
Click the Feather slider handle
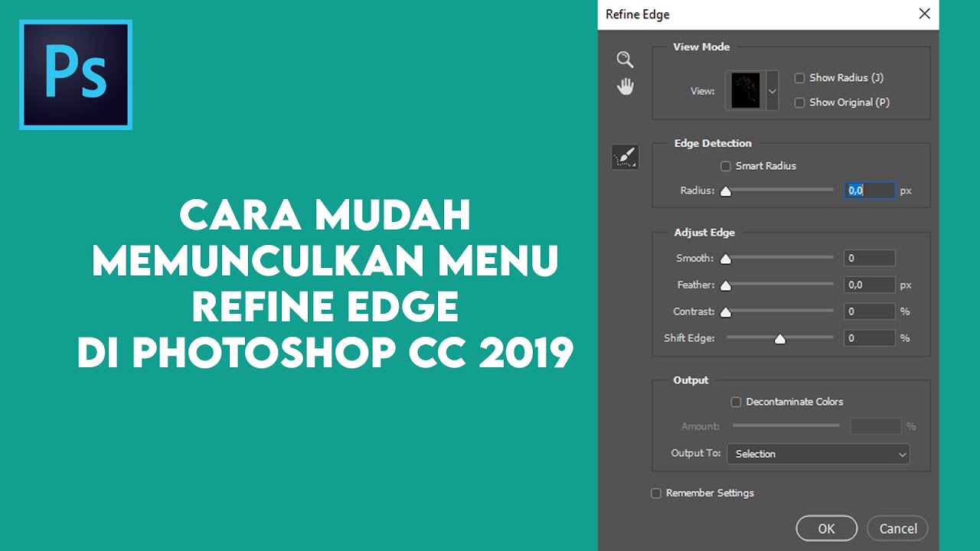pyautogui.click(x=726, y=286)
